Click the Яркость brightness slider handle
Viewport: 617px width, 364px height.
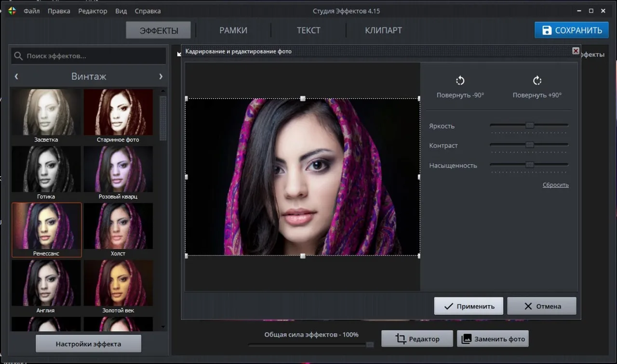(530, 125)
